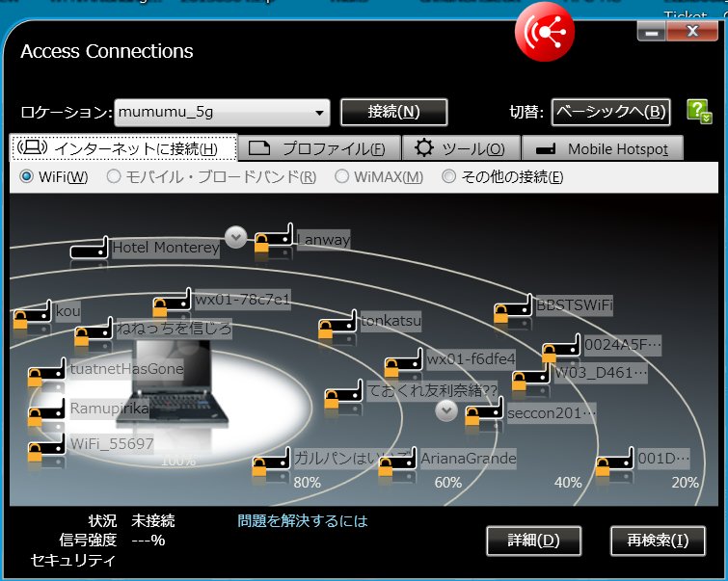The height and width of the screenshot is (581, 728).
Task: Click the kou access point icon
Action: [x=32, y=315]
